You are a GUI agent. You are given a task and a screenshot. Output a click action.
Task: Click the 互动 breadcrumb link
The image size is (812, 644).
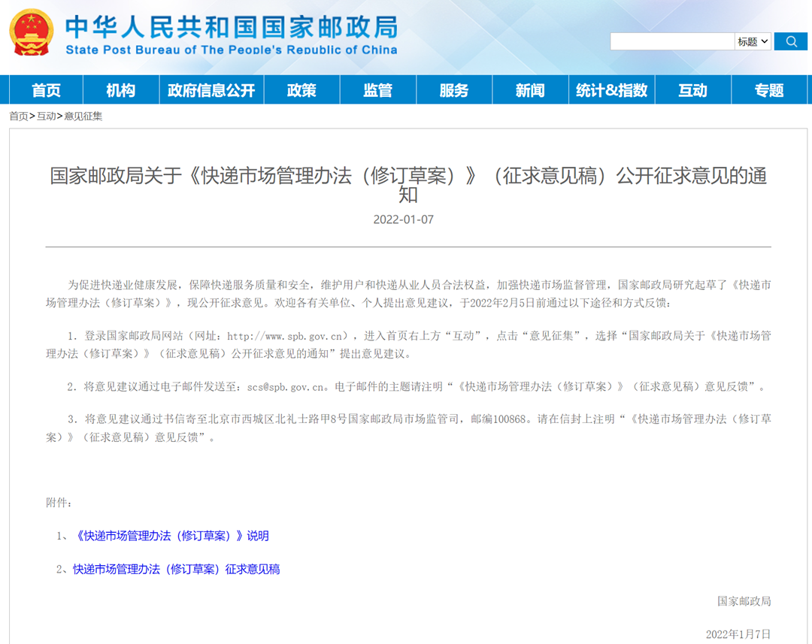coord(46,116)
